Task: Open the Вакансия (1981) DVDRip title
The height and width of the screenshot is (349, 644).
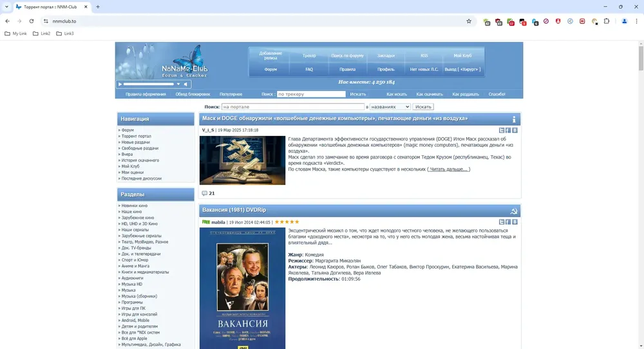Action: click(234, 210)
